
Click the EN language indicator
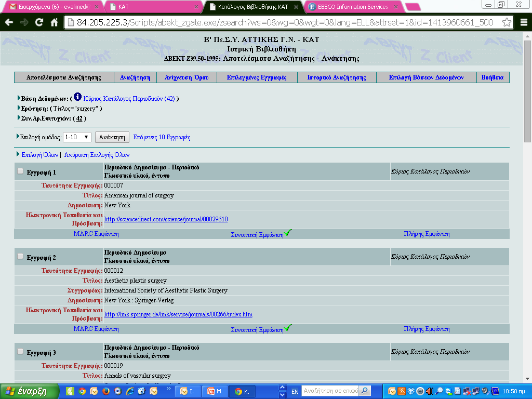(x=295, y=392)
